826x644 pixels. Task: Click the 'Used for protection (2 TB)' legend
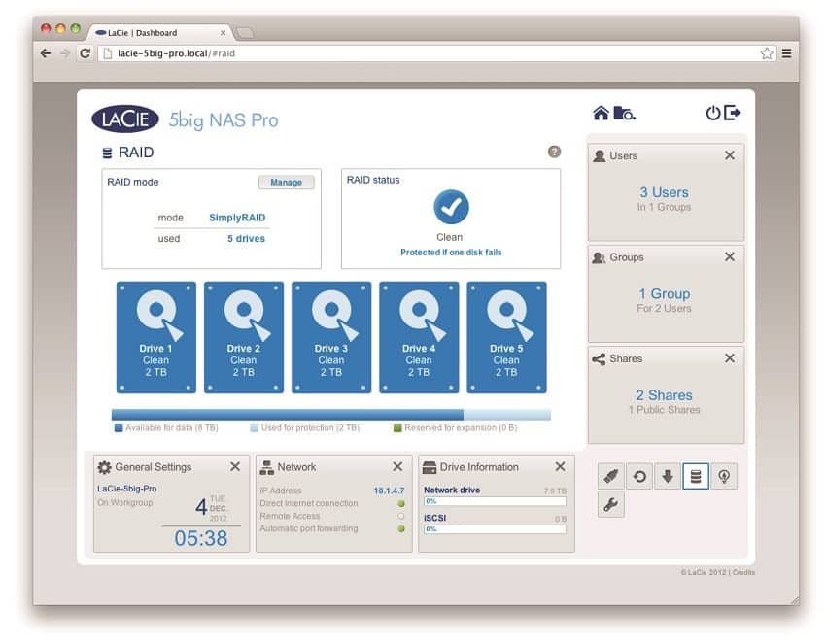[305, 428]
